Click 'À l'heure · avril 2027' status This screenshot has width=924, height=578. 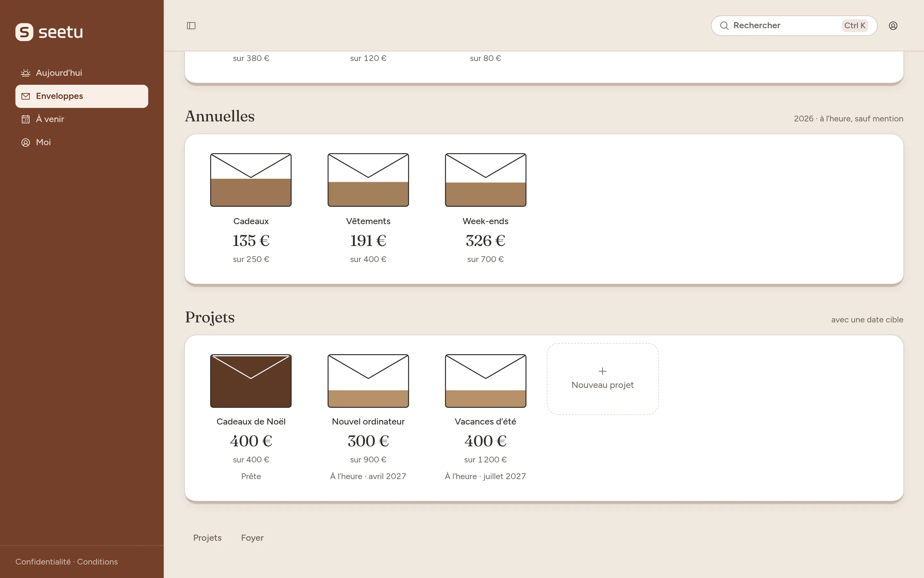pos(368,476)
